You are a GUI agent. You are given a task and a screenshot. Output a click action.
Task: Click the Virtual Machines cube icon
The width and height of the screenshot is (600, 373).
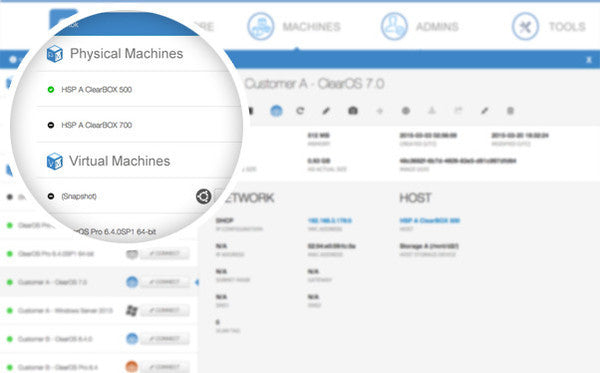click(55, 161)
